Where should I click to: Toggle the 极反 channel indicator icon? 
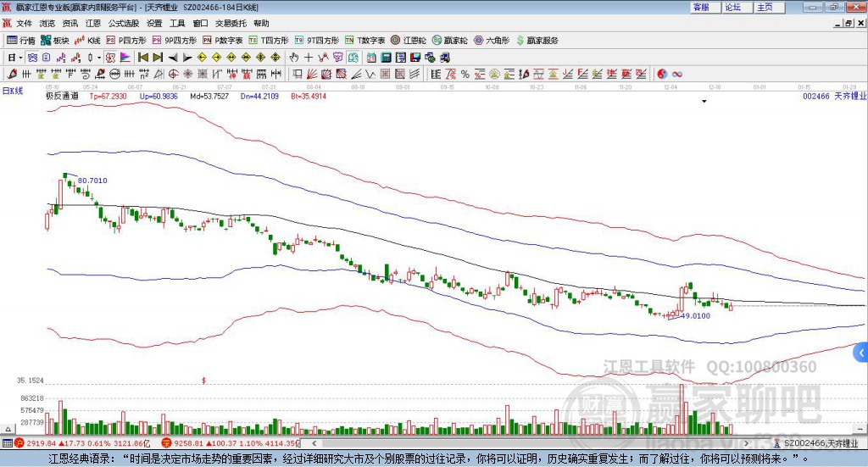coord(111,58)
